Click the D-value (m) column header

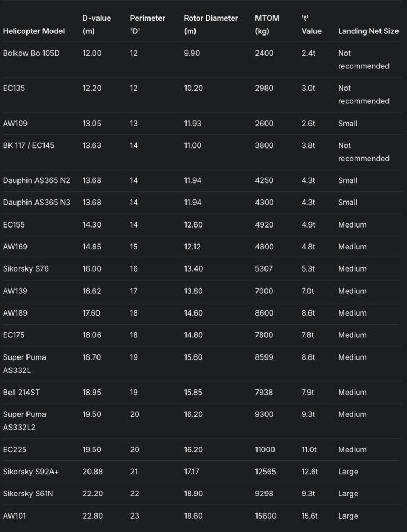point(96,24)
